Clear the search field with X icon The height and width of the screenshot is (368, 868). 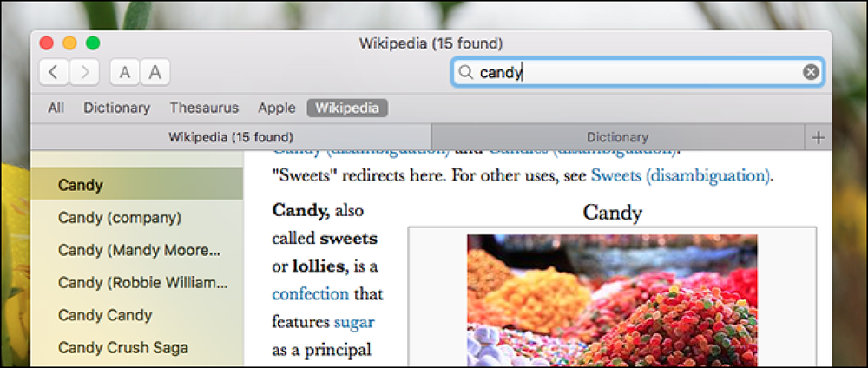click(x=811, y=72)
